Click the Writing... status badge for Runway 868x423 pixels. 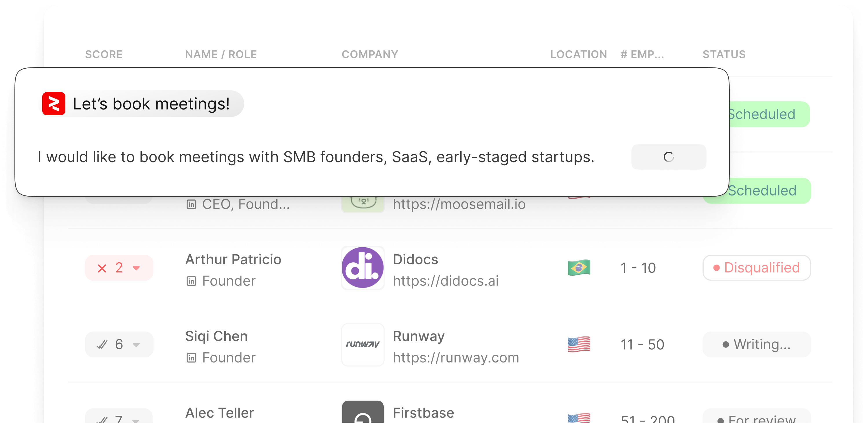(757, 344)
